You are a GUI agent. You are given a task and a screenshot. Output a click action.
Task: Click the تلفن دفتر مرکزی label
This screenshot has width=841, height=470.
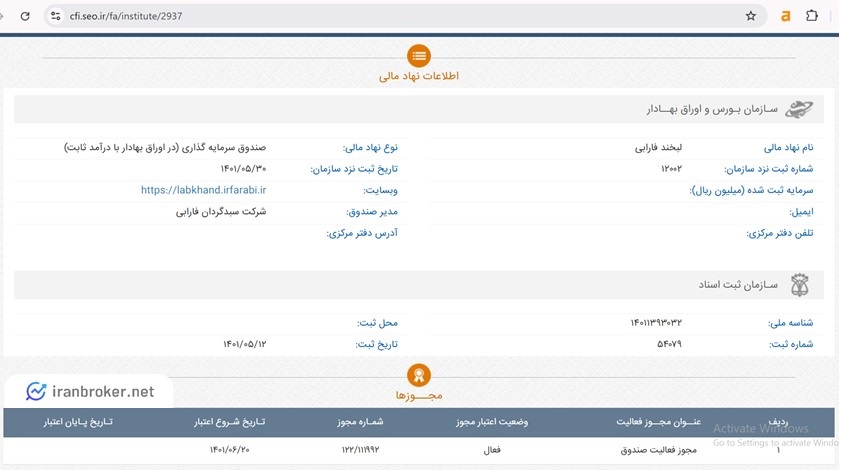coord(780,233)
